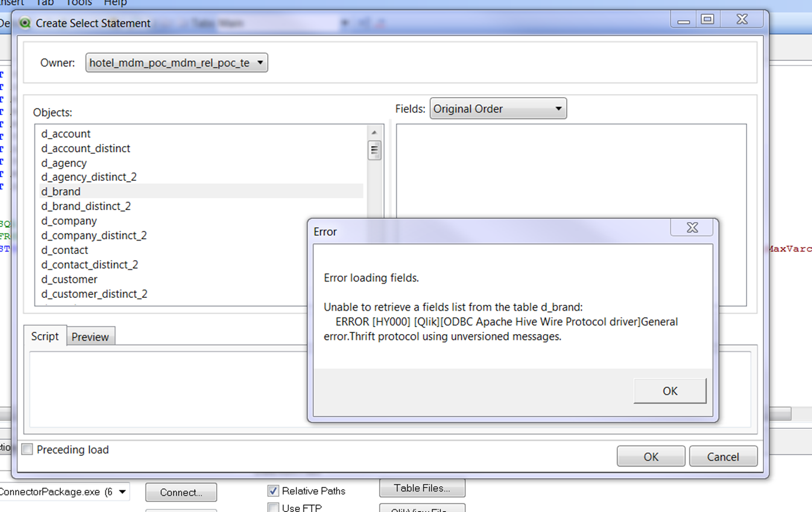Click OK in the Error dialog
The width and height of the screenshot is (812, 512).
[670, 391]
